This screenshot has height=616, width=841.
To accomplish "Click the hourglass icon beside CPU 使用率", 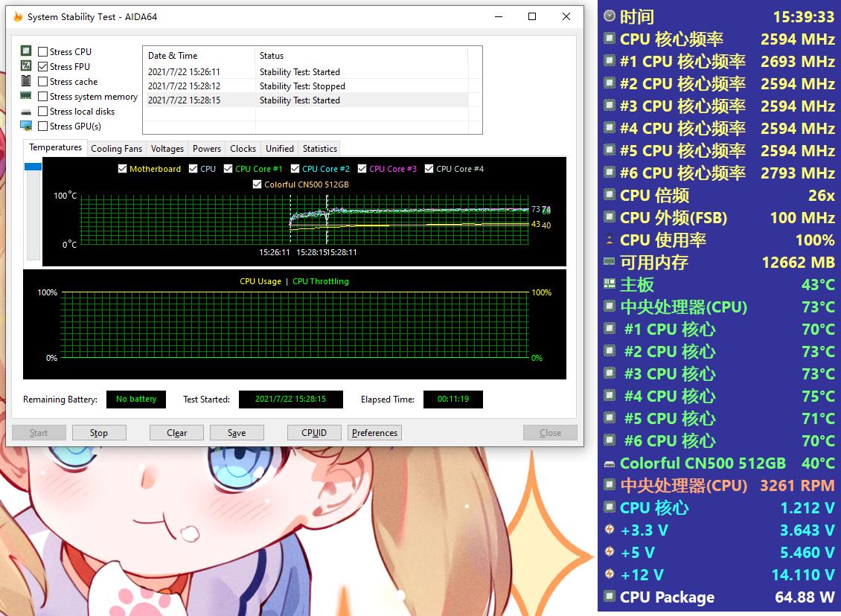I will (610, 240).
